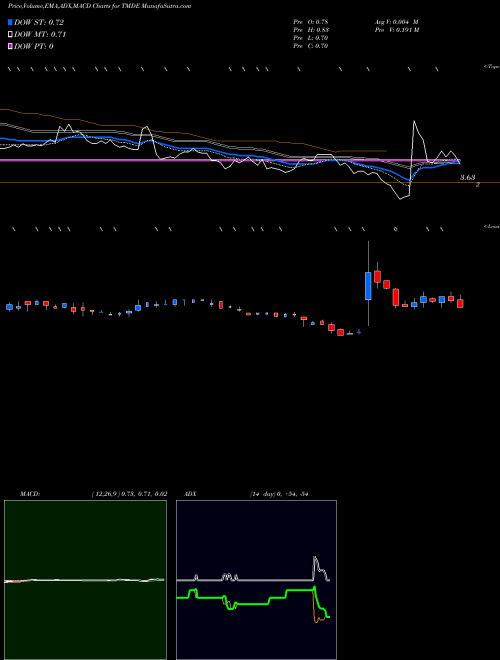This screenshot has height=660, width=500.
Task: Click the 'ADX' panel heading
Action: point(190,494)
